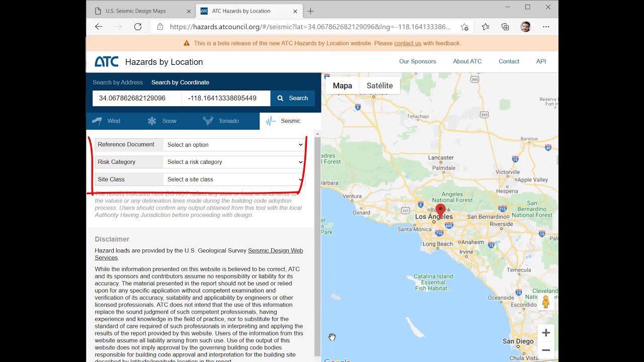Close the U.S. Seismic Design Maps tab
The image size is (644, 362).
[x=189, y=11]
